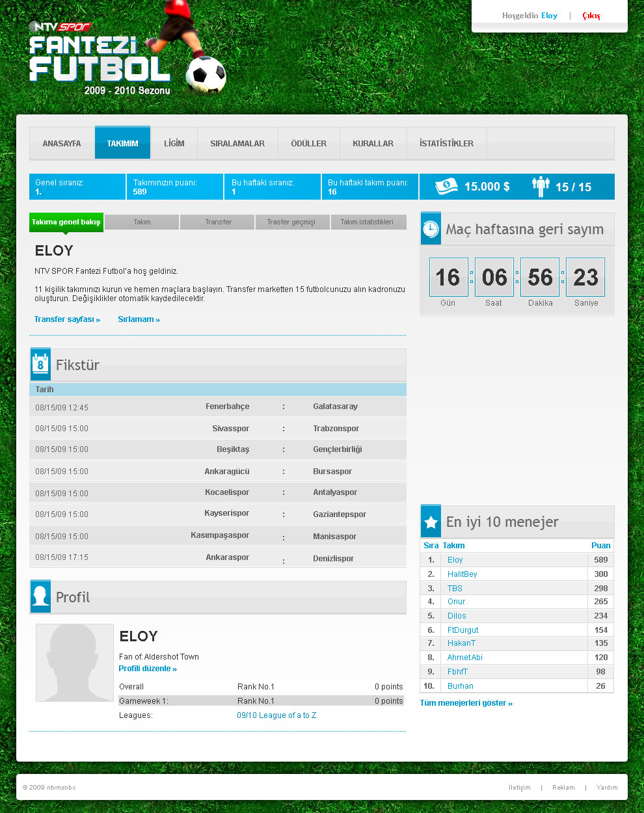644x813 pixels.
Task: Click the Reklam footer link
Action: (563, 788)
